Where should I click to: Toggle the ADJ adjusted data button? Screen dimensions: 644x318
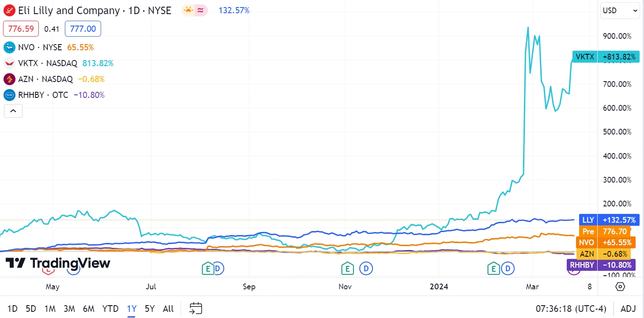pos(628,308)
